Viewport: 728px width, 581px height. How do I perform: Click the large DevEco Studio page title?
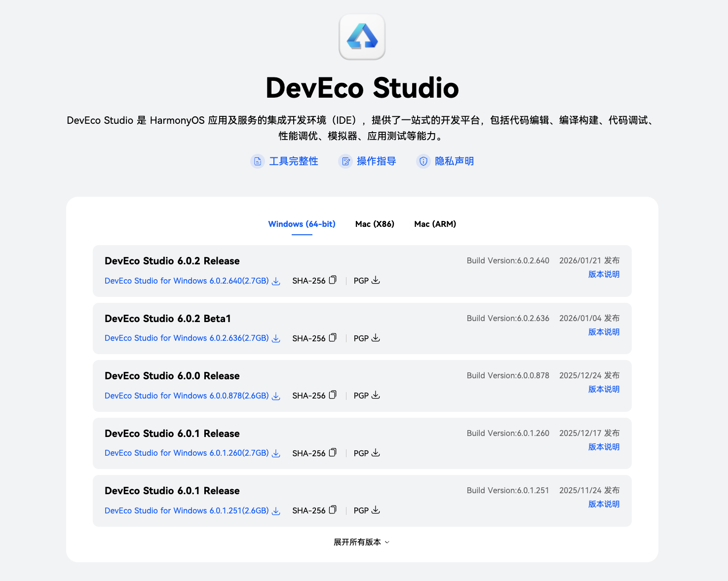362,88
